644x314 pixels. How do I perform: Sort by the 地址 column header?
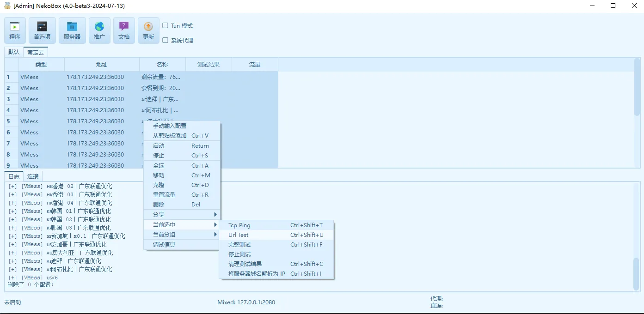[x=102, y=65]
